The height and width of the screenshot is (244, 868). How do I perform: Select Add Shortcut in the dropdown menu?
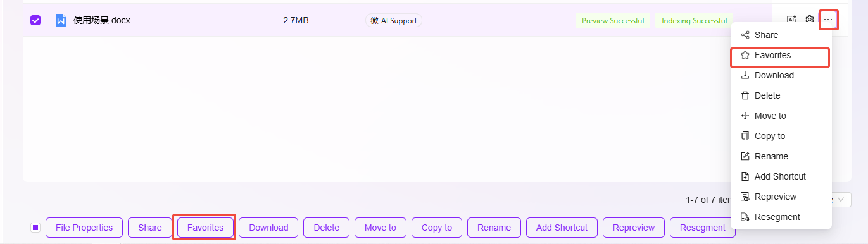(x=781, y=176)
